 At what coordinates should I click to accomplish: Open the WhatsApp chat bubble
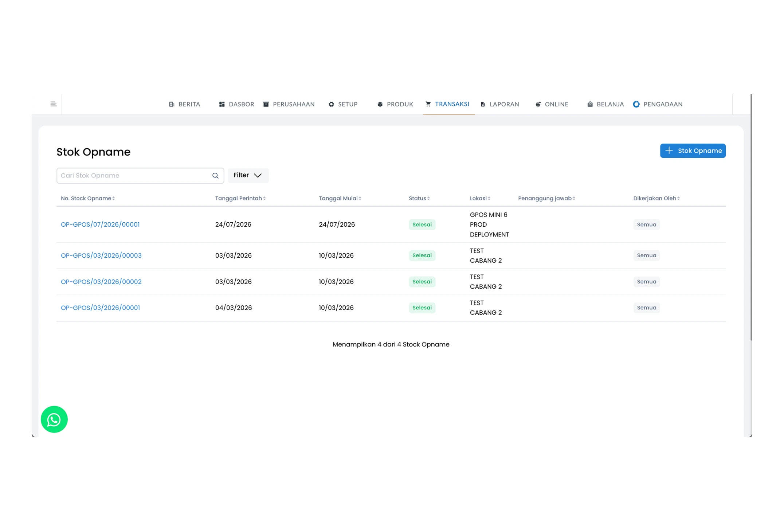tap(54, 419)
